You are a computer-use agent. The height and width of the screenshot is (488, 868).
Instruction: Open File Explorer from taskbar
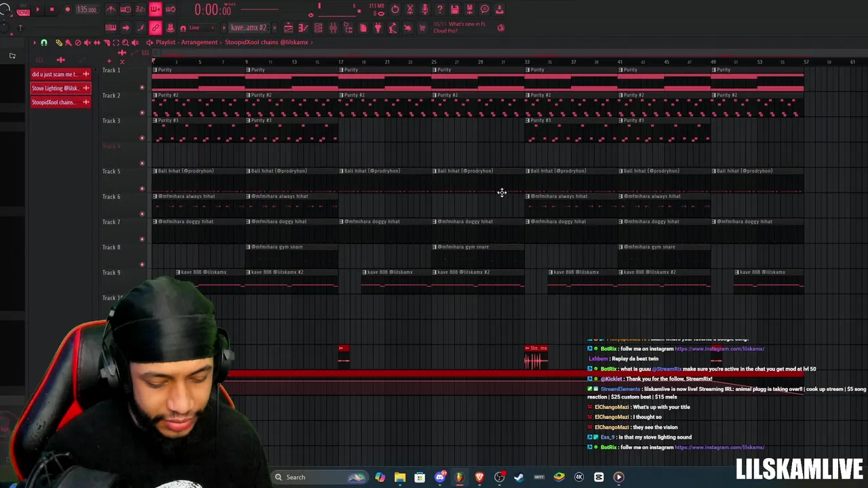click(x=400, y=477)
